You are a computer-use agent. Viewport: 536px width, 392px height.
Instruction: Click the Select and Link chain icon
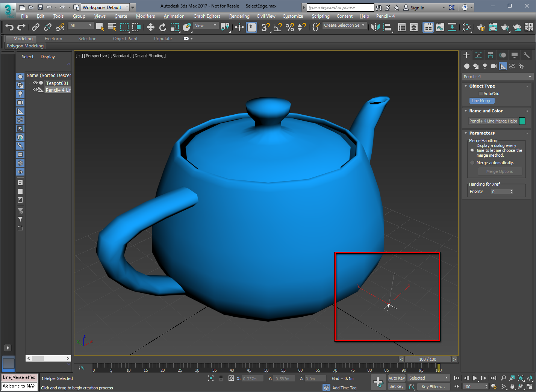coord(36,27)
